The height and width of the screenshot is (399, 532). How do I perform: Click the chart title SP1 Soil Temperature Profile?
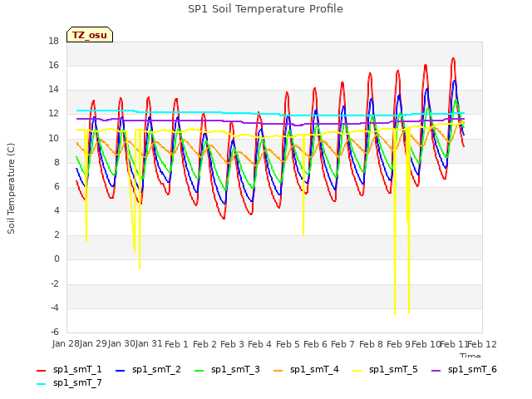266,9
